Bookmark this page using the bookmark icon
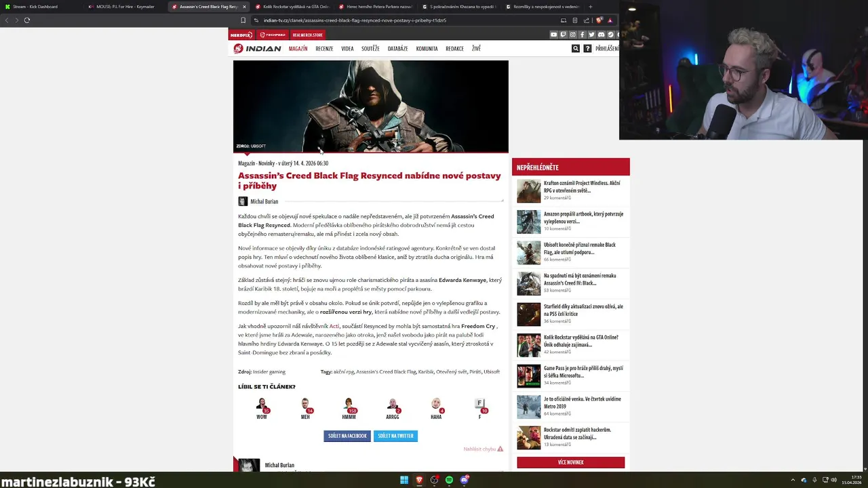This screenshot has width=868, height=488. click(x=243, y=20)
